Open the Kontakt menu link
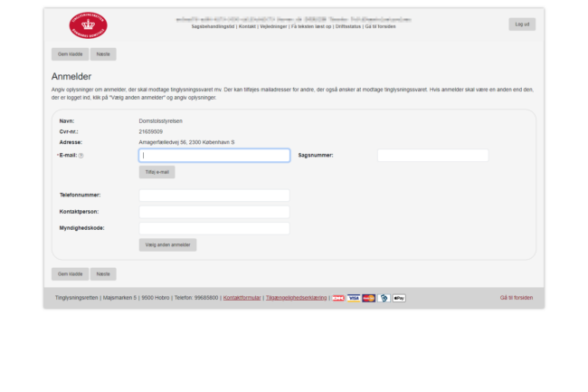This screenshot has width=588, height=392. [247, 26]
